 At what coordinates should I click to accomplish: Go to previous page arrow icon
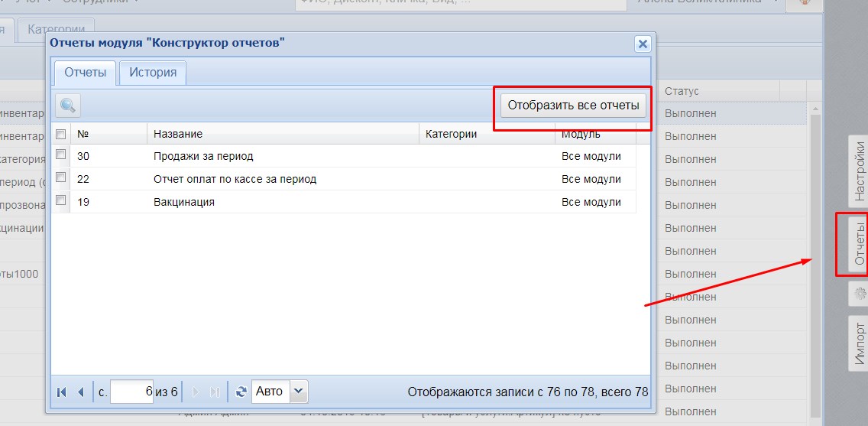(x=81, y=392)
